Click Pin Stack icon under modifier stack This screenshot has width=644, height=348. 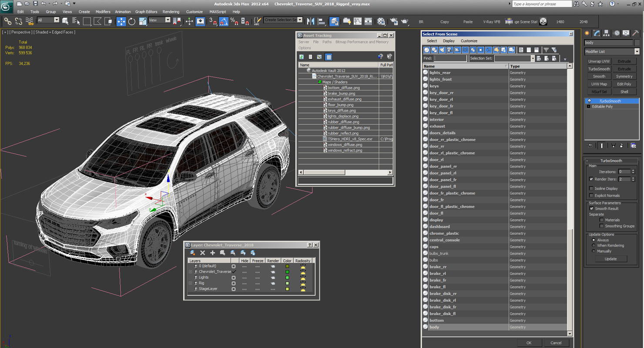[x=590, y=146]
